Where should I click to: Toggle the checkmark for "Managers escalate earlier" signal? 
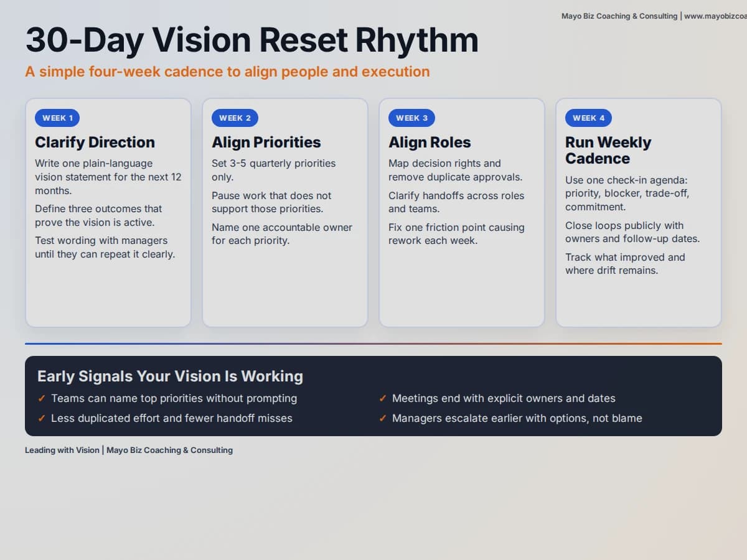pyautogui.click(x=382, y=418)
